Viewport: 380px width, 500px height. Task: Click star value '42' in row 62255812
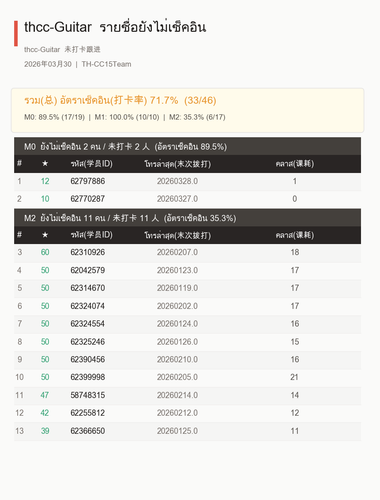tap(45, 413)
